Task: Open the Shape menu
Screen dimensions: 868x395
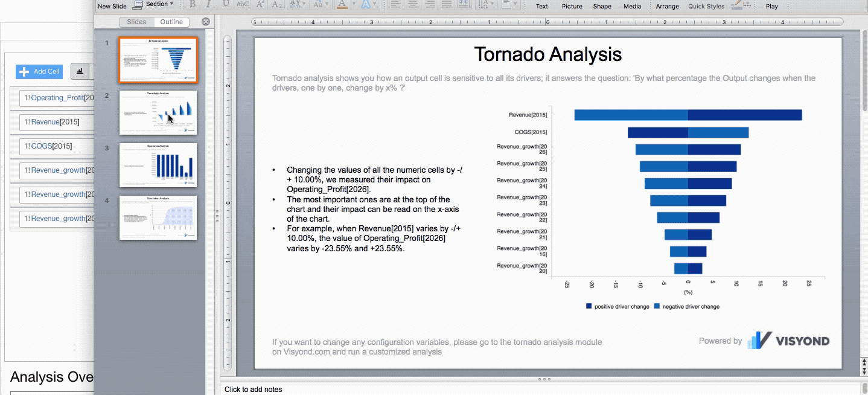Action: 602,6
